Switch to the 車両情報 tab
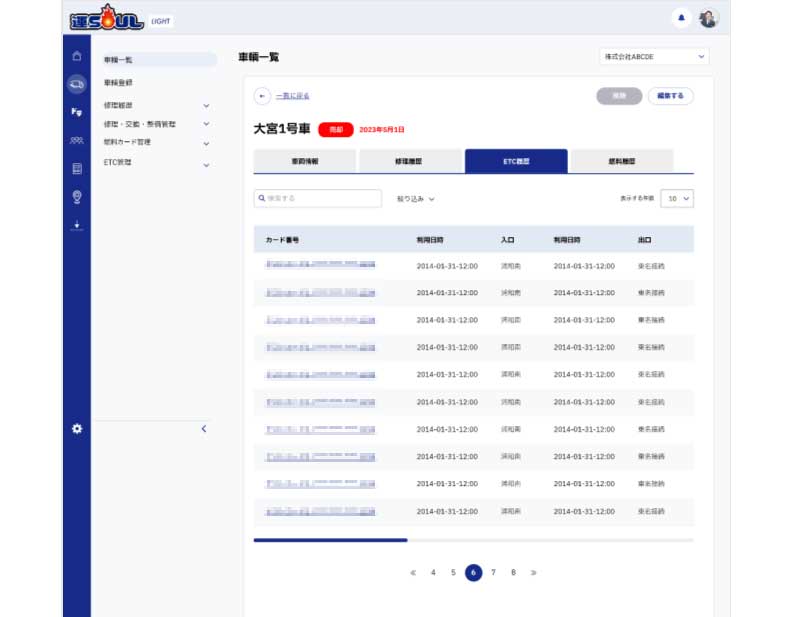The height and width of the screenshot is (617, 795). [305, 161]
